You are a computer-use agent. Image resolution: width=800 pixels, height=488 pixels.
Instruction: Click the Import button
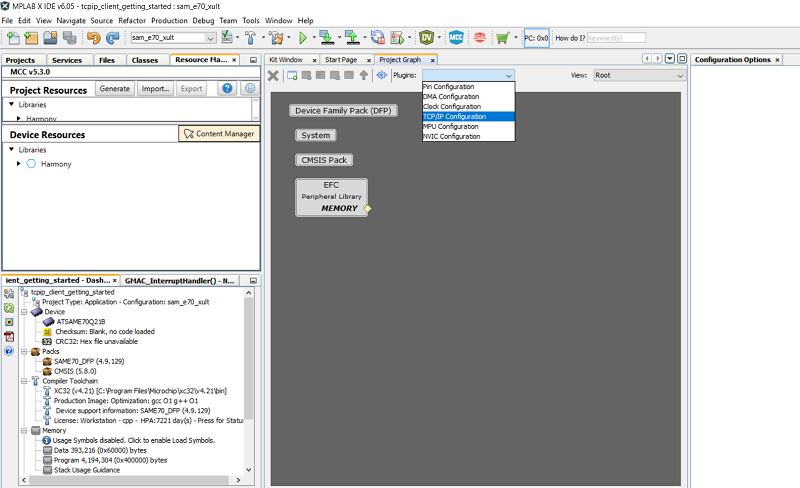(155, 89)
